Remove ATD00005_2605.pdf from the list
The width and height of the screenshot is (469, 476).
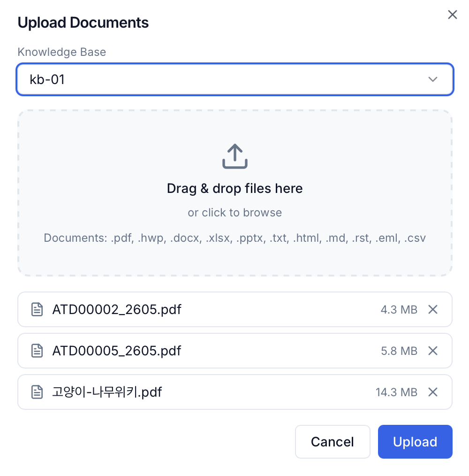[x=433, y=351]
